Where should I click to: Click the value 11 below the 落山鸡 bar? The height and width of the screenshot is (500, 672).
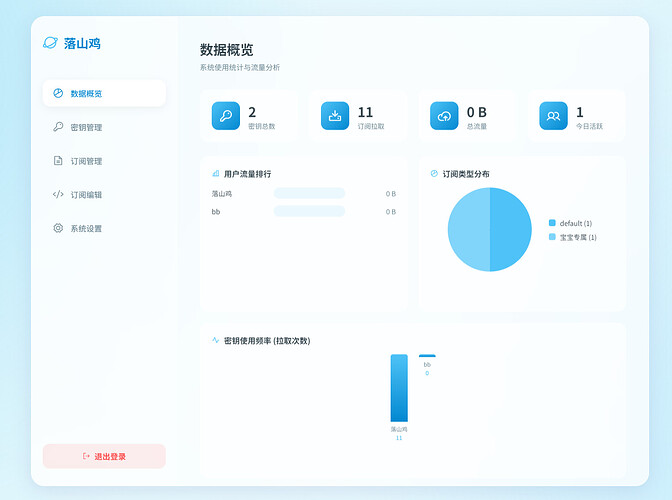(399, 438)
